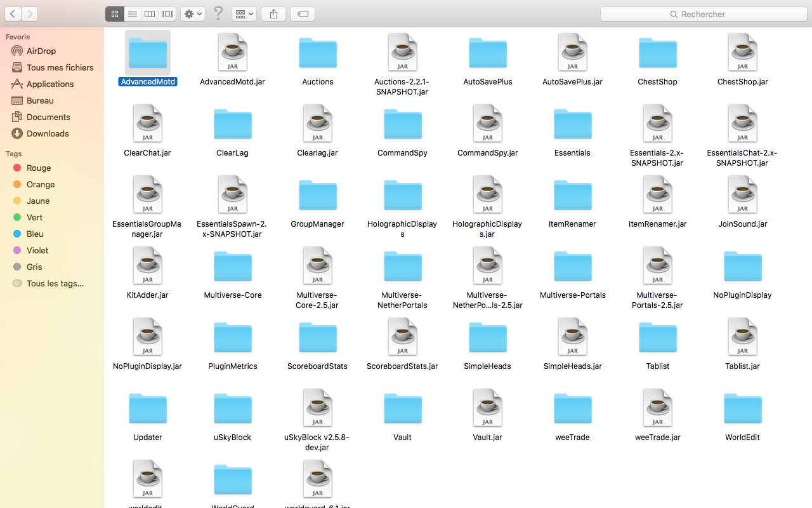Select the ScoreboardStats.jar file

(403, 337)
